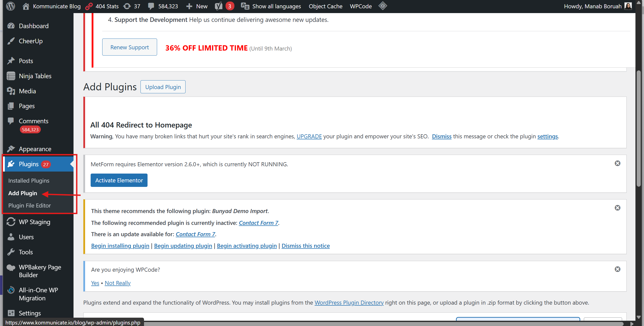The width and height of the screenshot is (644, 326).
Task: Click the CheerUp brush icon
Action: point(11,41)
